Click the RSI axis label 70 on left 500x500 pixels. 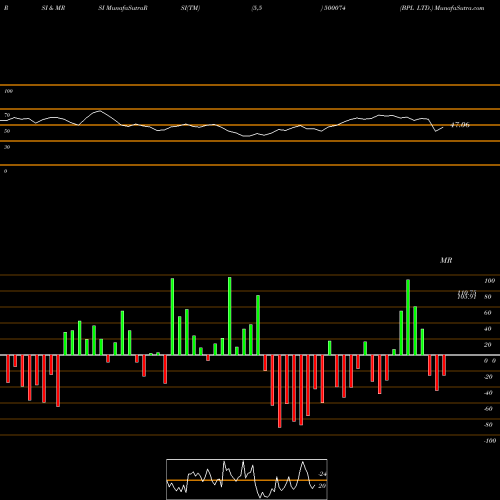(7, 115)
